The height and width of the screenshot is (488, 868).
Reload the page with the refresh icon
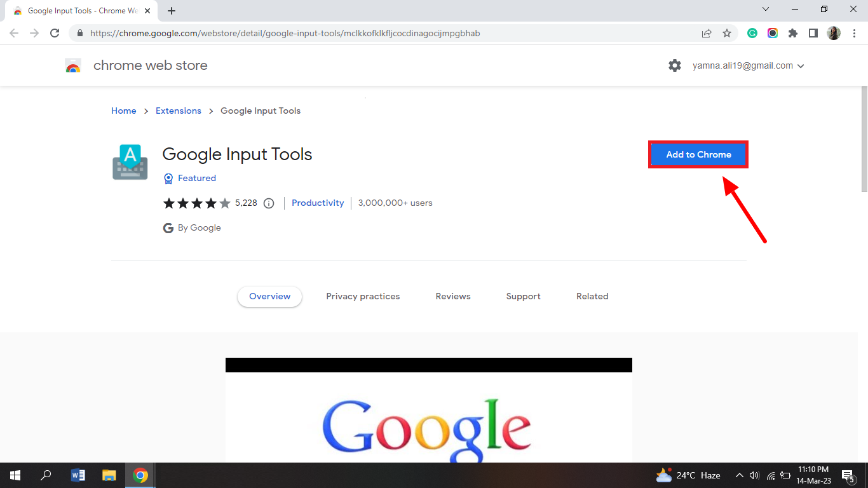tap(55, 33)
